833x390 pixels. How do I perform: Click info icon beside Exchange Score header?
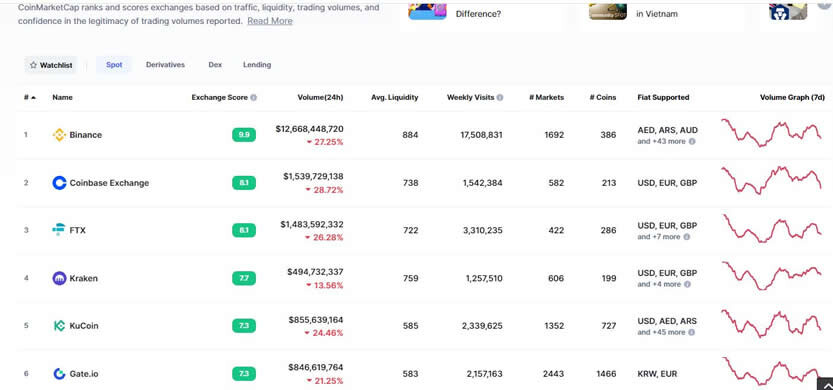click(x=253, y=98)
